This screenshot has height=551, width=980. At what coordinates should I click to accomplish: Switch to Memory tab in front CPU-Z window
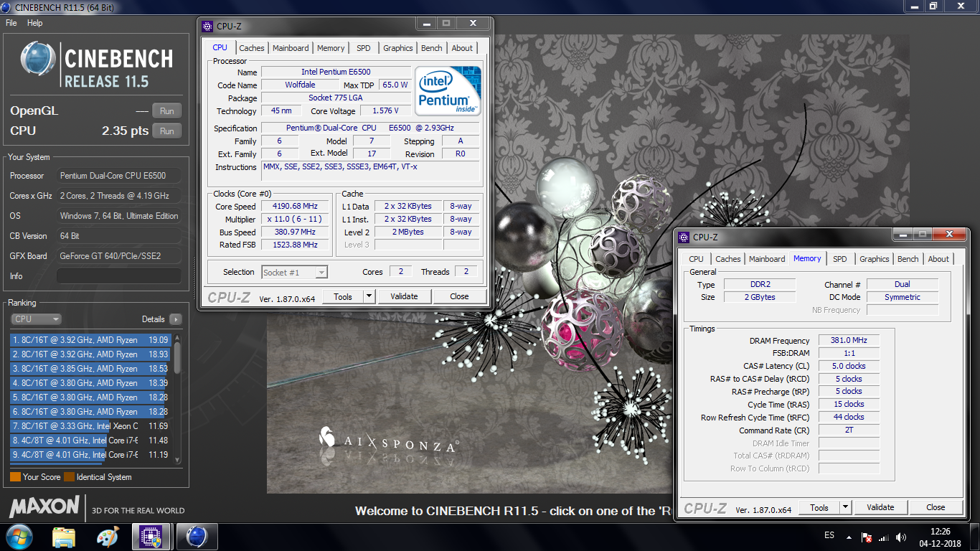331,48
